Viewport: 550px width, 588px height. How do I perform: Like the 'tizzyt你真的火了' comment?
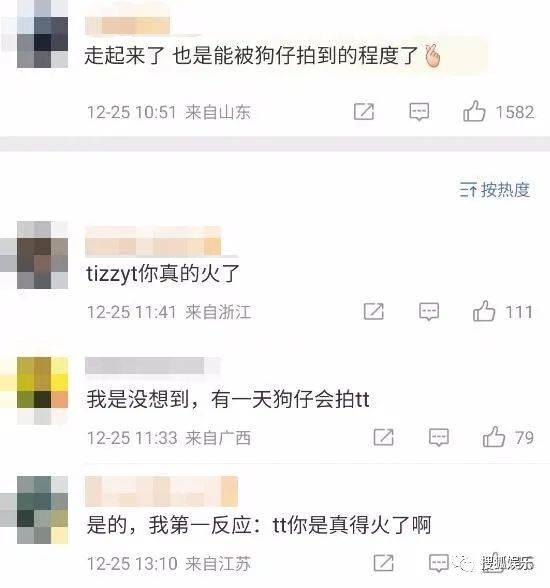(x=484, y=311)
